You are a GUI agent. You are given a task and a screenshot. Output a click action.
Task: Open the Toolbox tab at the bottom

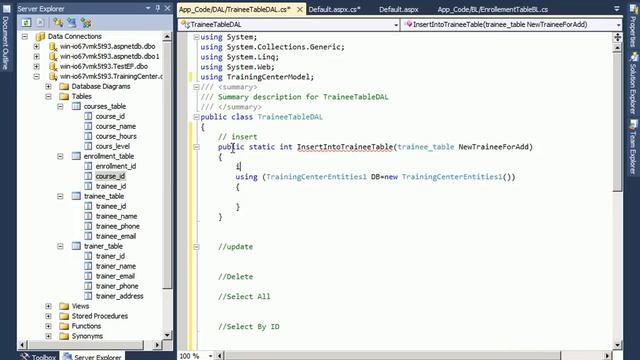pyautogui.click(x=38, y=356)
